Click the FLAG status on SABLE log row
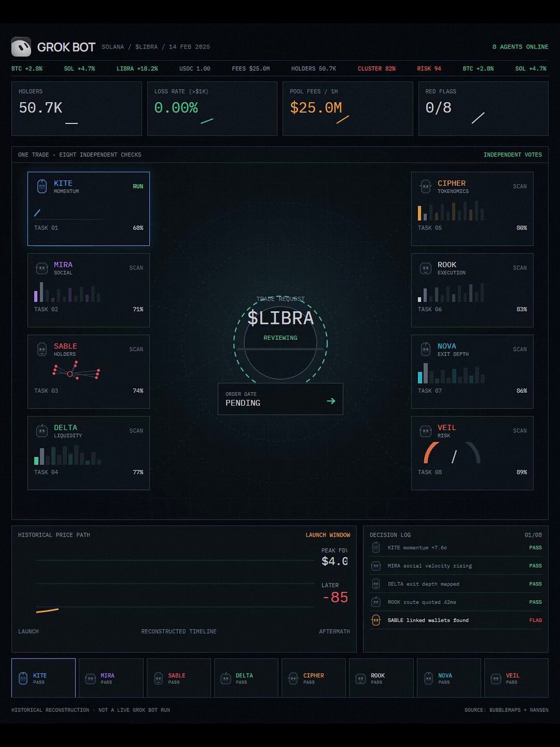 tap(535, 620)
